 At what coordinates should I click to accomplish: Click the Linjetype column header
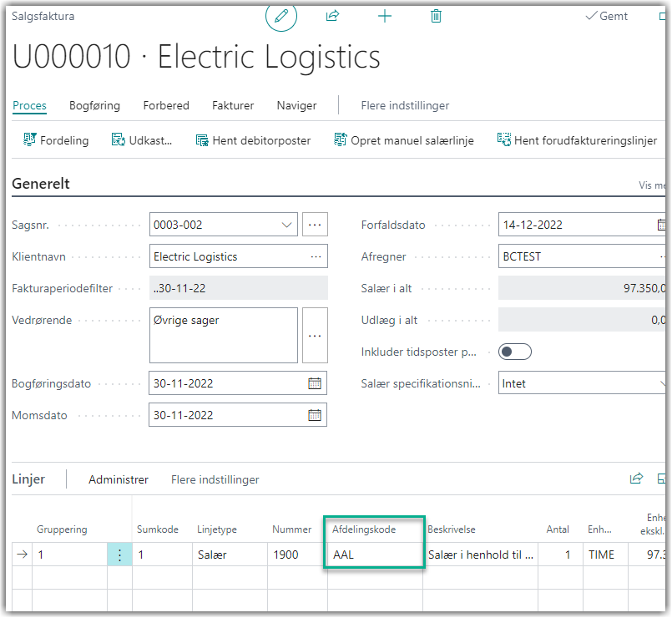click(217, 529)
